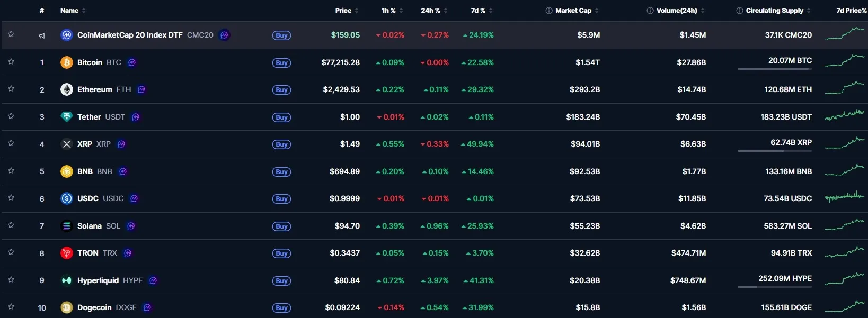Toggle watchlist star for XRP

tap(11, 143)
